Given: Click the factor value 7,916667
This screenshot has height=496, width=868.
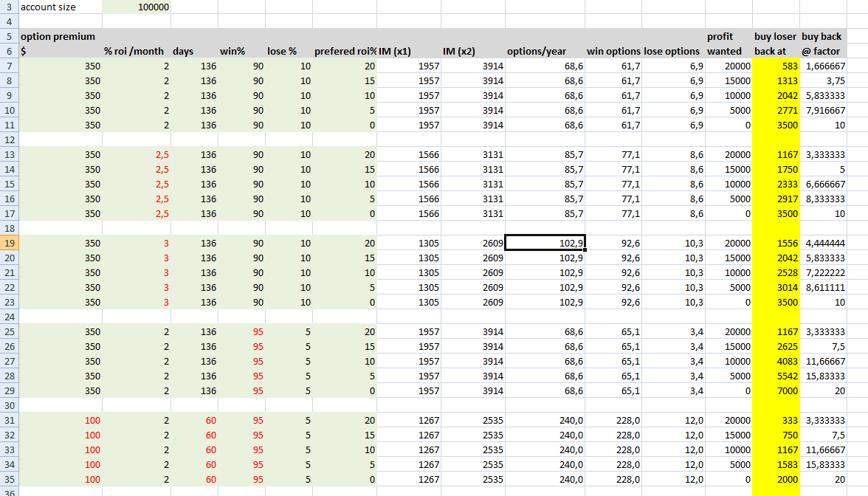Looking at the screenshot, I should click(x=823, y=110).
